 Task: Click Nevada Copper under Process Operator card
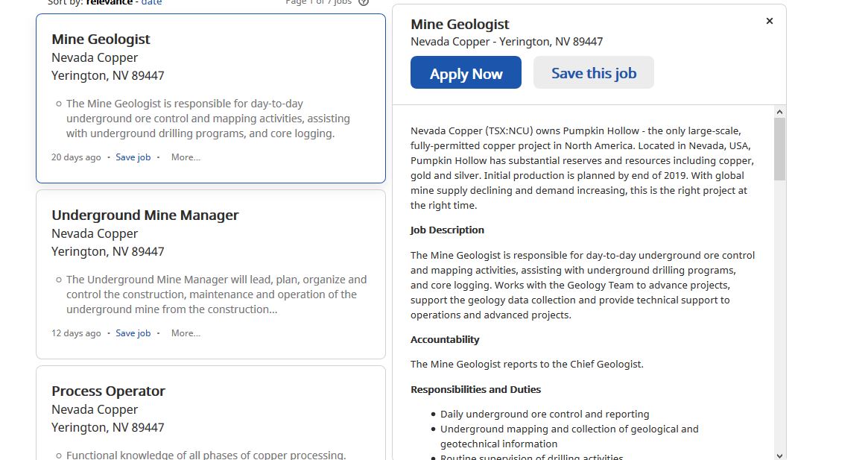[95, 409]
